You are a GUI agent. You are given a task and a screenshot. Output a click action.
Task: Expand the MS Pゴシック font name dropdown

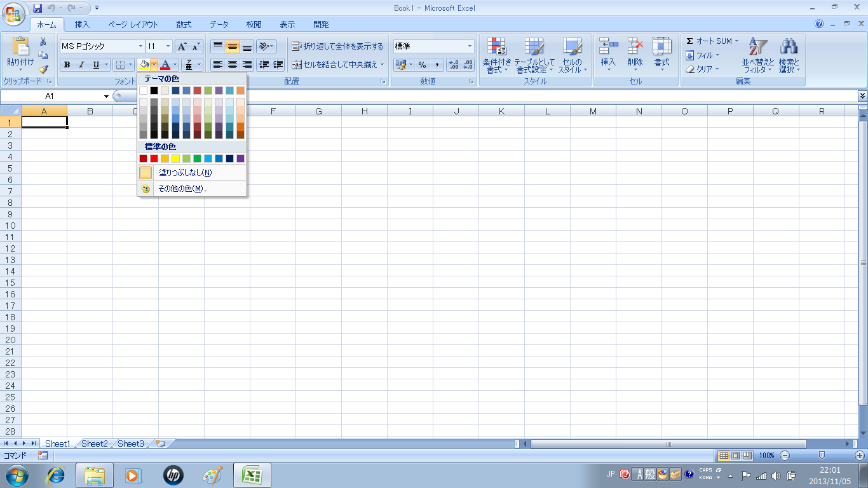[x=141, y=46]
